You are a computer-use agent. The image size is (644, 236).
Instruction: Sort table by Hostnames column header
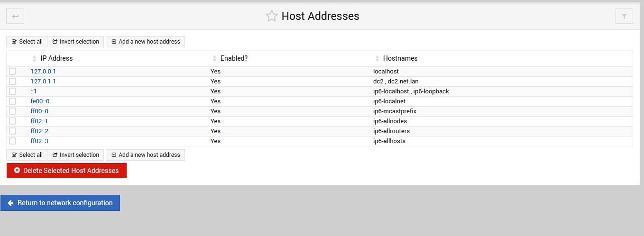point(400,59)
